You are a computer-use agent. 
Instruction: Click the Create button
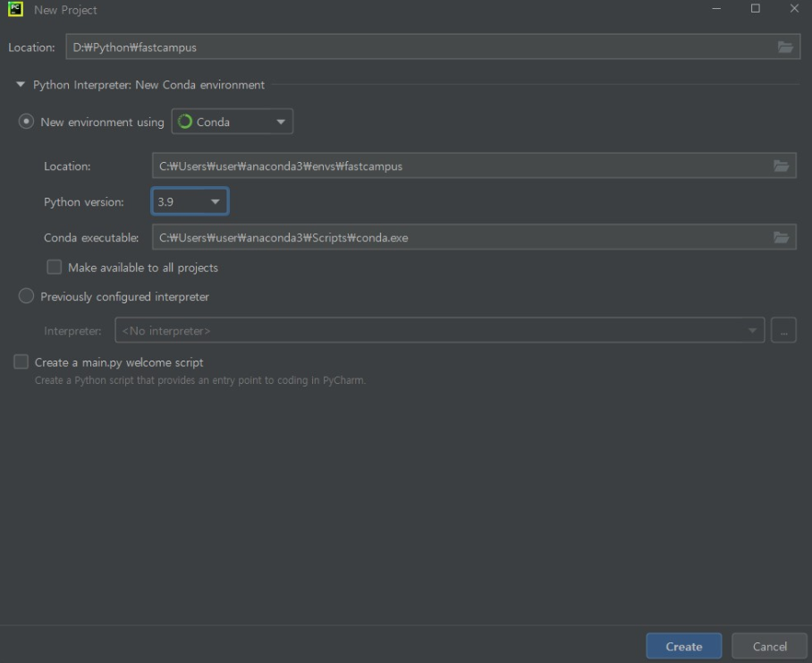tap(683, 645)
